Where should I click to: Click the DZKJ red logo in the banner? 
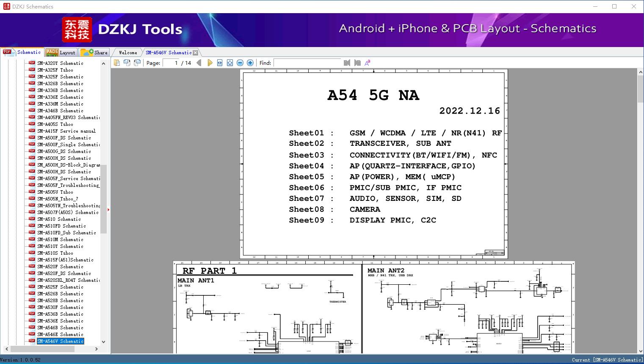[77, 30]
